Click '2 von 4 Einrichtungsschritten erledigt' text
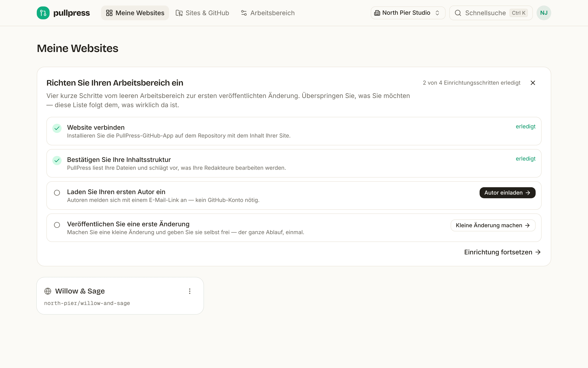The width and height of the screenshot is (588, 368). point(471,83)
